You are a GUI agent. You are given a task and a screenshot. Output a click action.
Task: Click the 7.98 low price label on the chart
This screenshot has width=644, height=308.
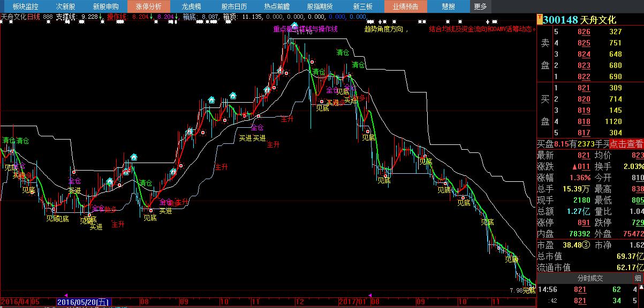(516, 290)
